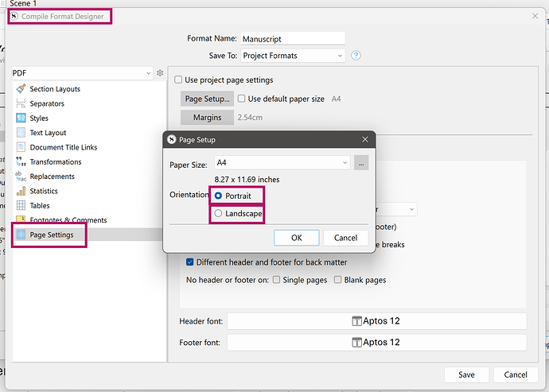Click the Tables grid icon

click(21, 205)
